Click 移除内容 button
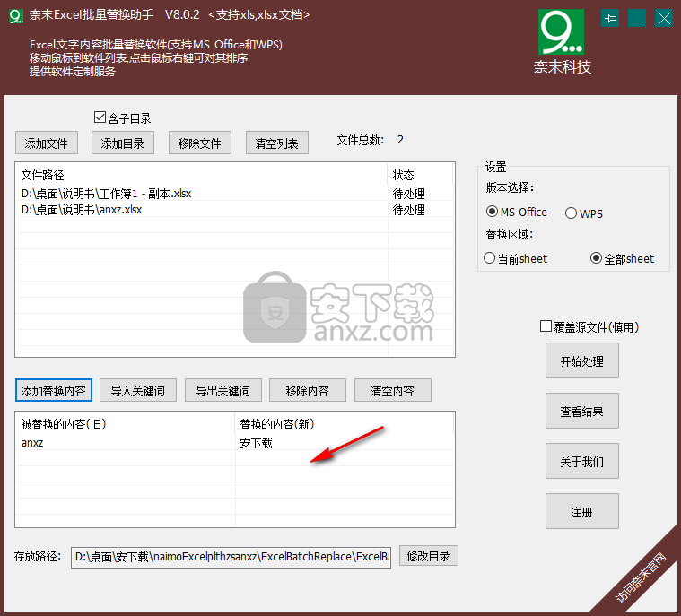 point(308,390)
